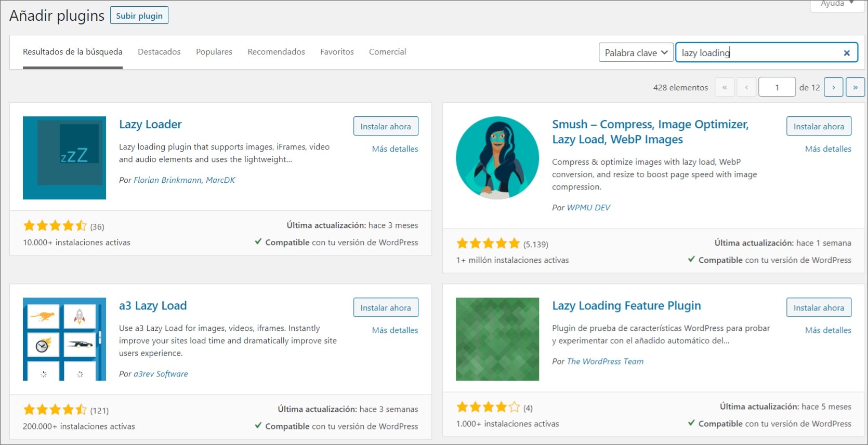Visit author WPMU DEV link
This screenshot has height=445, width=868.
(x=588, y=208)
